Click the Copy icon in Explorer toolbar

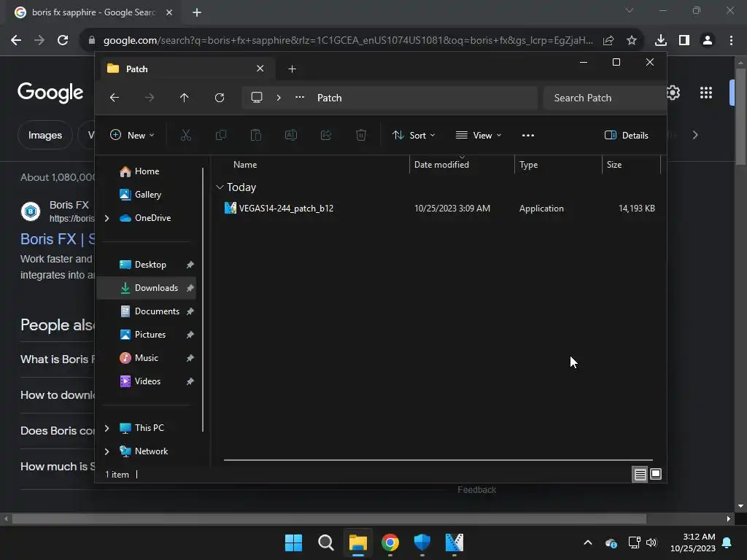point(220,135)
